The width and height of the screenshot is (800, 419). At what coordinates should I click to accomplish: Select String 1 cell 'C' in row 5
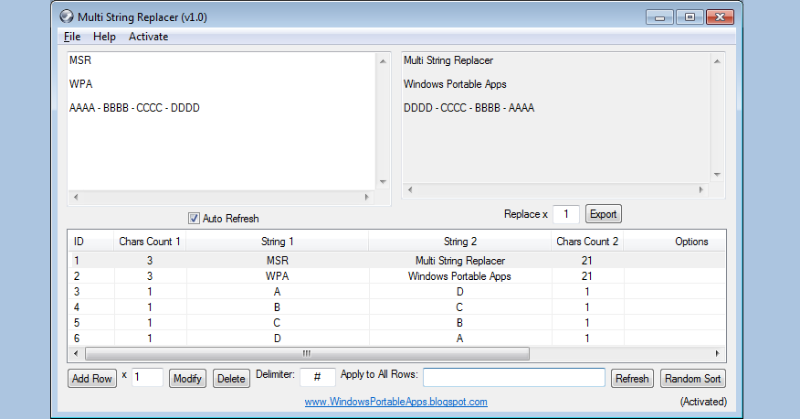point(277,323)
